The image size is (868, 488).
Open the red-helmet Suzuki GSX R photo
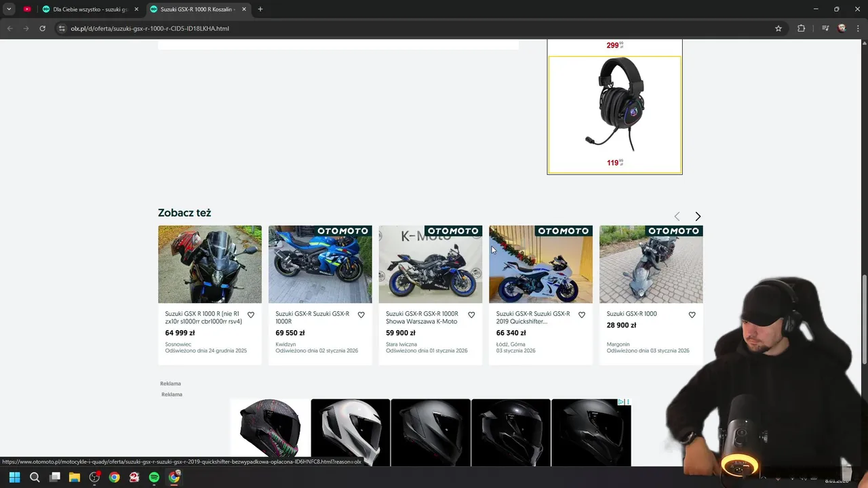click(x=210, y=264)
